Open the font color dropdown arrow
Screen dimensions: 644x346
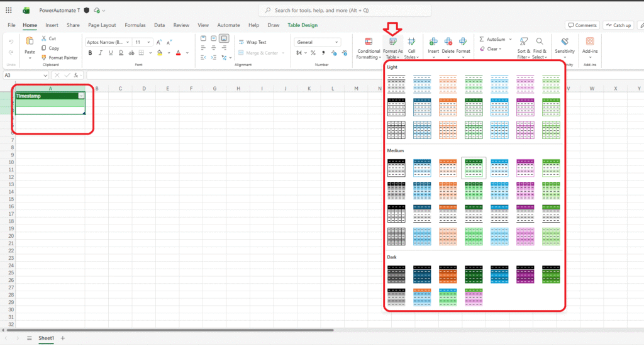click(187, 53)
